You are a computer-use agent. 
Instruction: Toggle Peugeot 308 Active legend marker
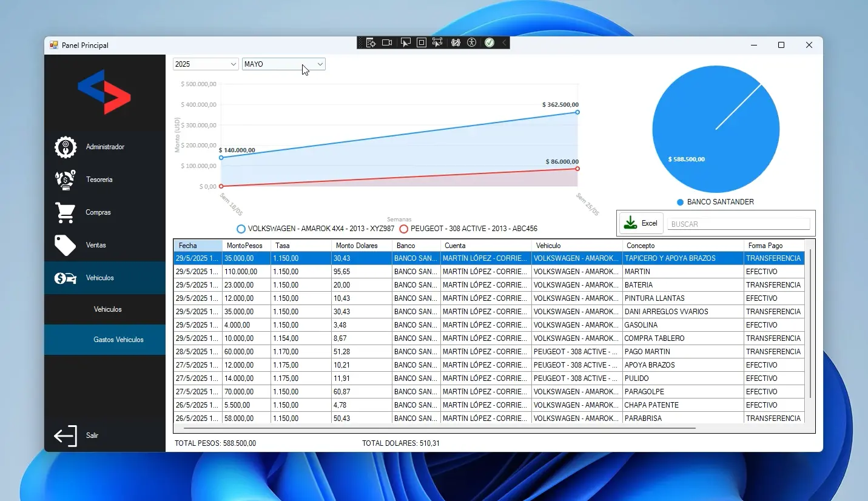click(x=403, y=229)
